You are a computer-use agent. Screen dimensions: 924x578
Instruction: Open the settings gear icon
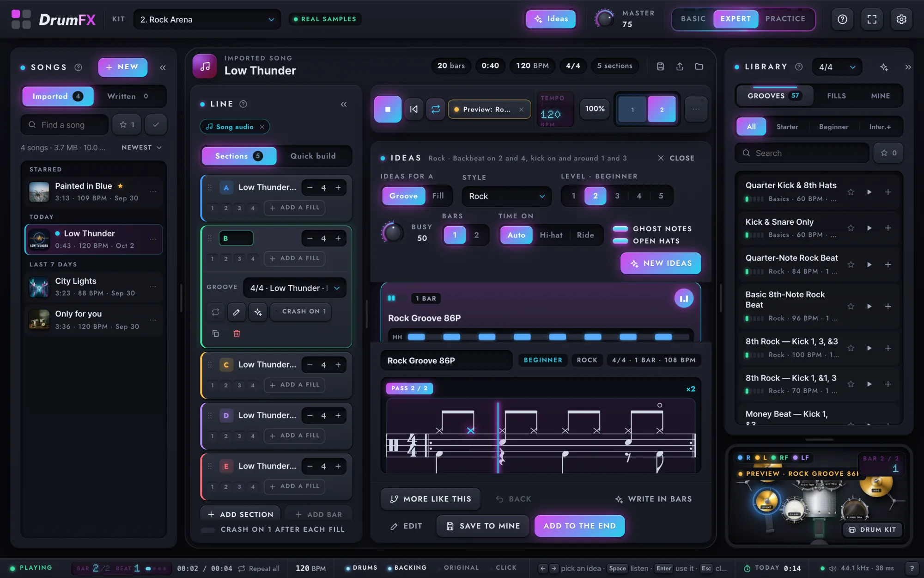click(x=901, y=19)
